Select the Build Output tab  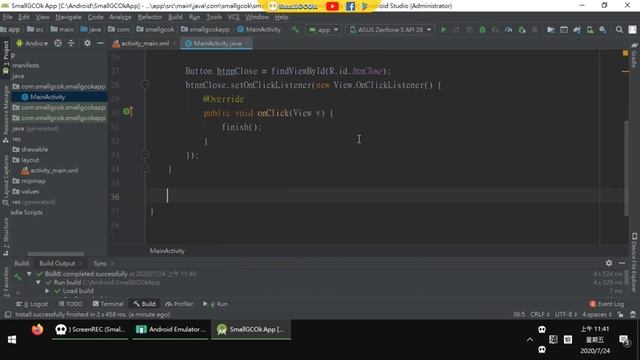coord(57,263)
